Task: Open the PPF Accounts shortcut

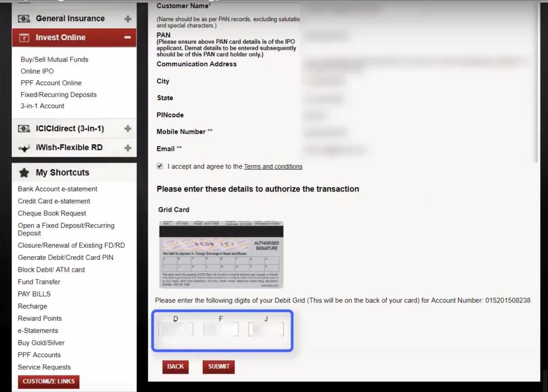Action: click(39, 355)
